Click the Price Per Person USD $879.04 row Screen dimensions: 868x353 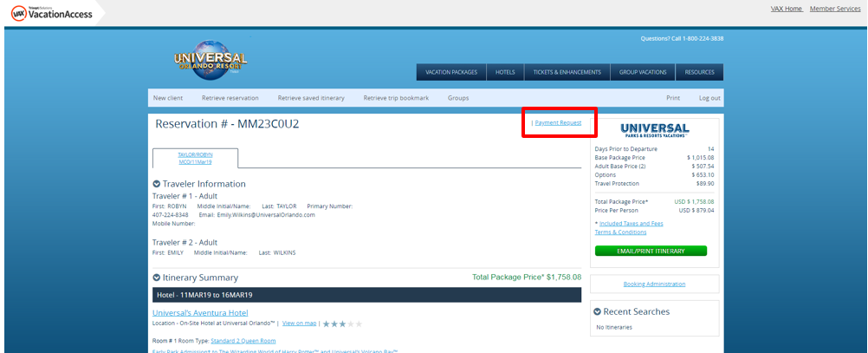(654, 211)
